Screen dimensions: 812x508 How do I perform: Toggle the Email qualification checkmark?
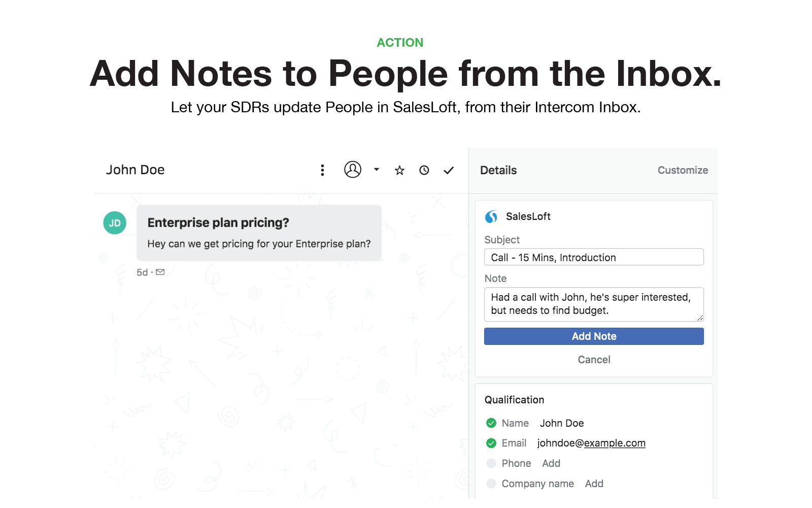491,443
